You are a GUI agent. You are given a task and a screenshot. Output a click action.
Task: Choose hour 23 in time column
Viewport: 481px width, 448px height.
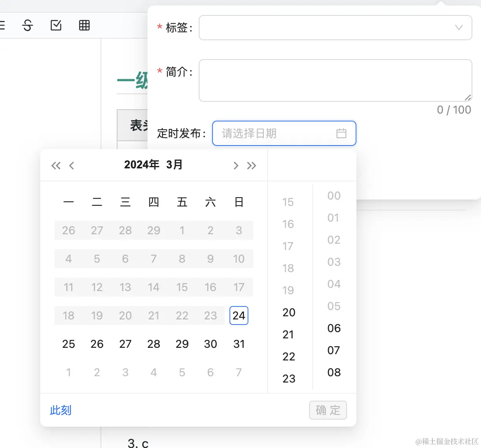coord(289,379)
